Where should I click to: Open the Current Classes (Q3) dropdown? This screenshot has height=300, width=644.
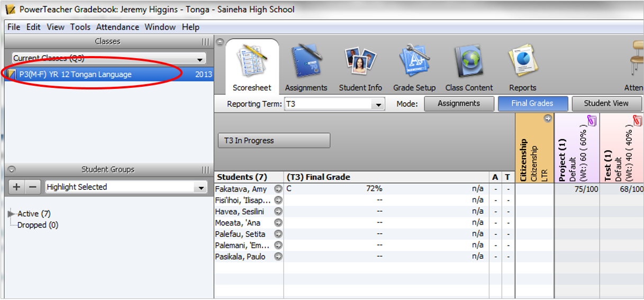(x=109, y=58)
